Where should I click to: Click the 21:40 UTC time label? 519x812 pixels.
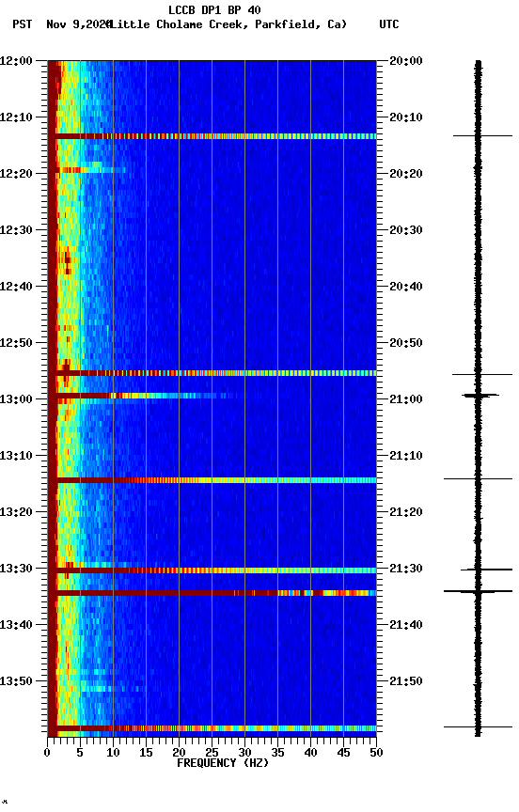coord(406,625)
